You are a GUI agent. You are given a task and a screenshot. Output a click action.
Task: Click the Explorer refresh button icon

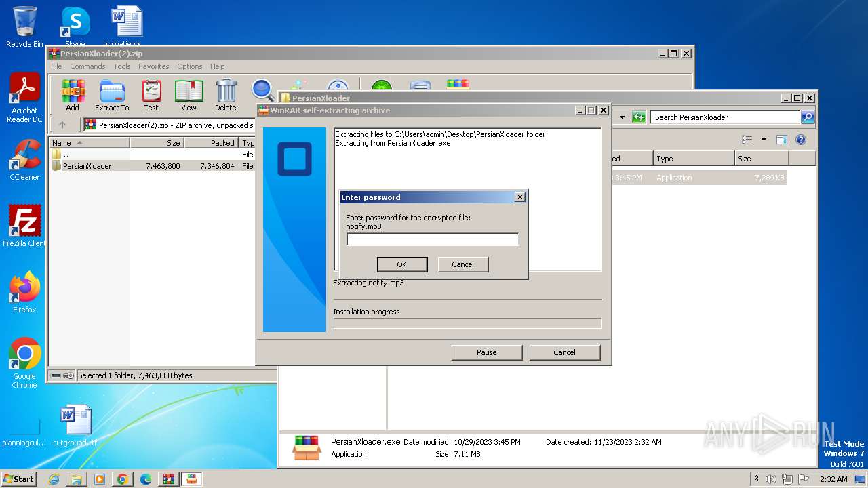[x=639, y=117]
